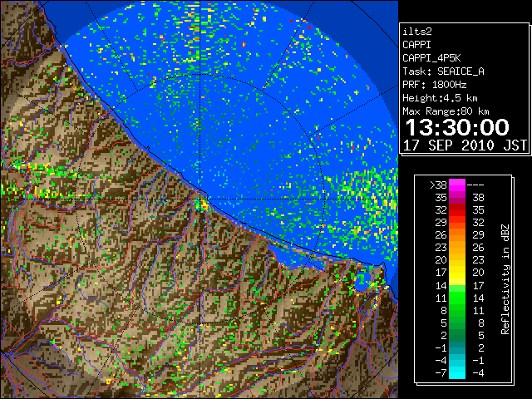Click the 'Max Range:80 km' text
This screenshot has width=532, height=399.
point(446,111)
